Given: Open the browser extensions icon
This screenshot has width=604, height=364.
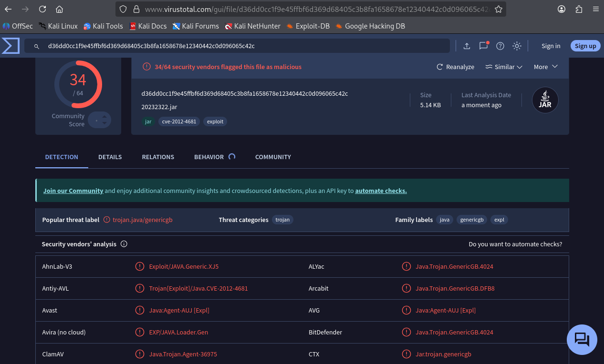Looking at the screenshot, I should click(x=579, y=9).
